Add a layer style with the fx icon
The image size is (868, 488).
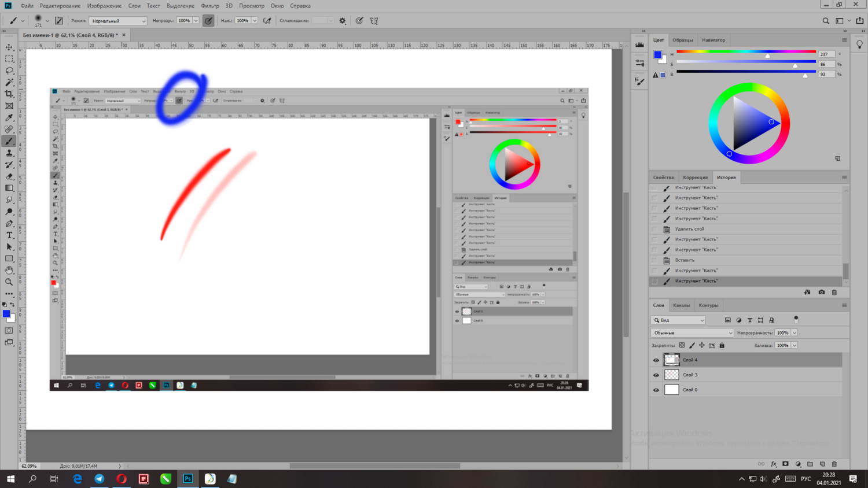[x=774, y=464]
